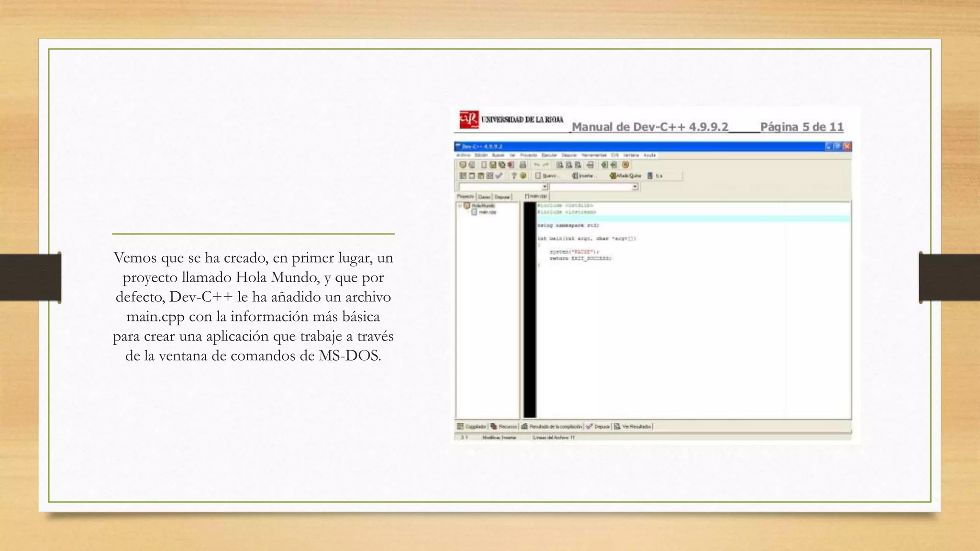Click the orange Project Options icon
This screenshot has height=551, width=980.
tap(625, 165)
